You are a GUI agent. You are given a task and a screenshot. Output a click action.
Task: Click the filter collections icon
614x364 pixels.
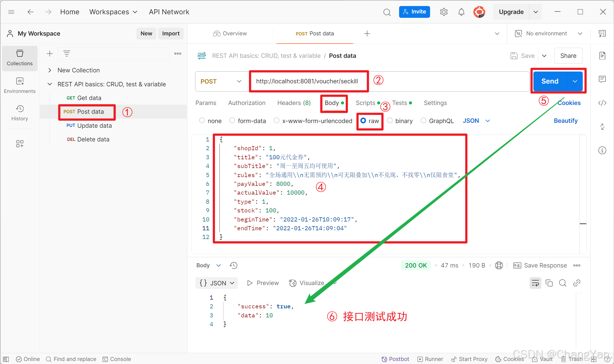[67, 53]
